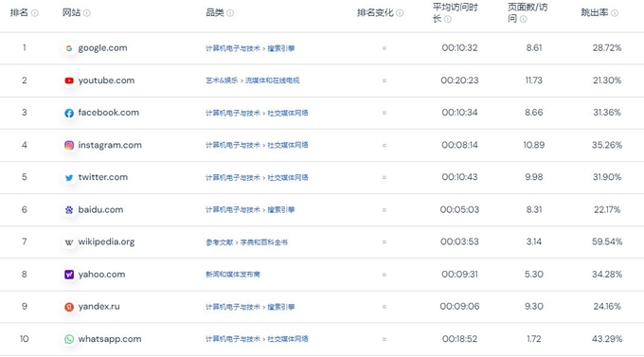
Task: Click the 跳出率 column header
Action: point(595,12)
